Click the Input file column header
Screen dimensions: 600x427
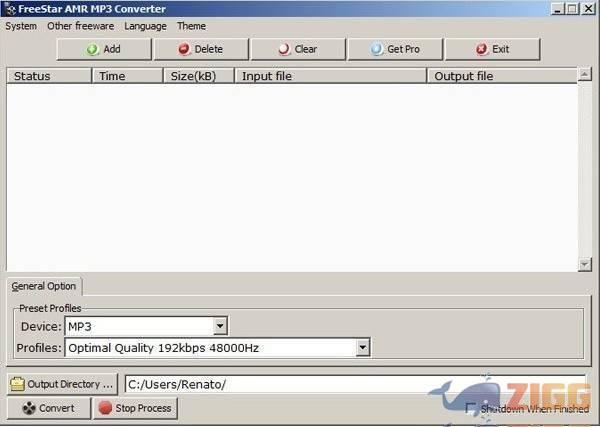pyautogui.click(x=330, y=76)
